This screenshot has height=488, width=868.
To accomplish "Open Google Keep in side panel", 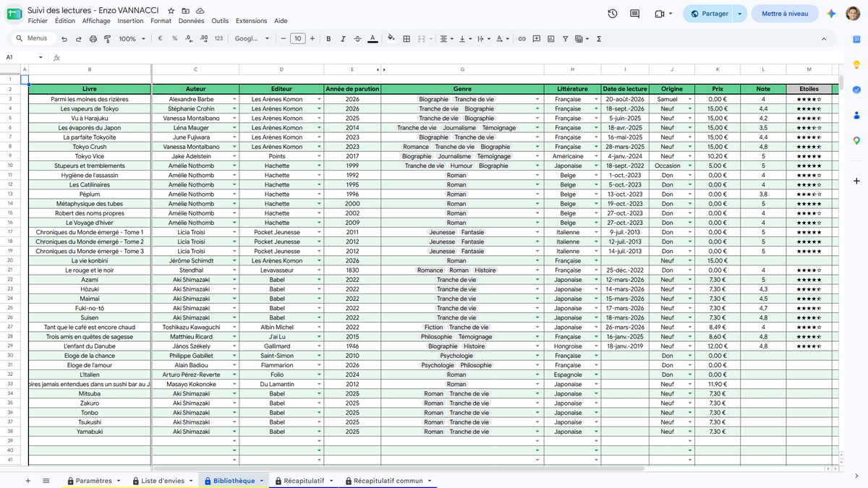I will click(x=856, y=64).
